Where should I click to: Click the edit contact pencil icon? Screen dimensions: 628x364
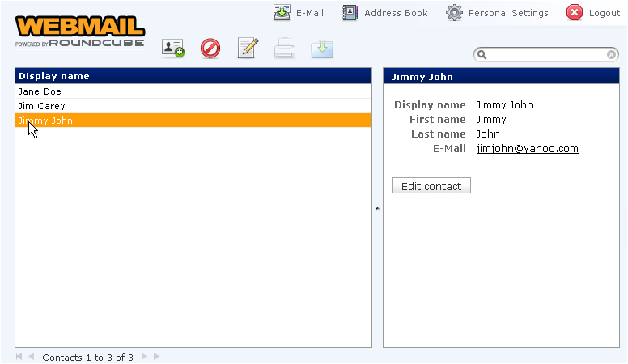[248, 49]
